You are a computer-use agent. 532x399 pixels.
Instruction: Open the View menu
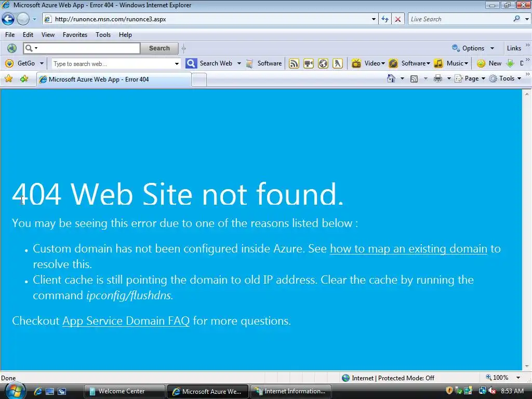click(x=48, y=35)
